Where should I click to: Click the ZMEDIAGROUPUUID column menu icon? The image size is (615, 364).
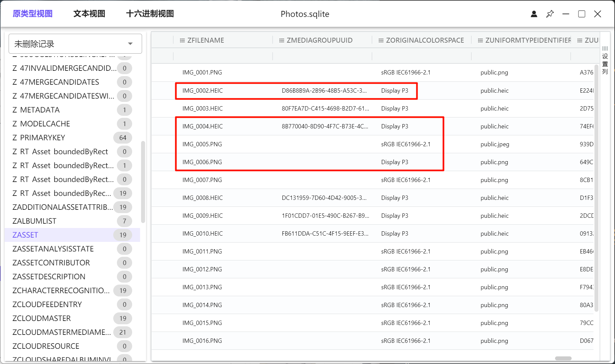point(282,40)
